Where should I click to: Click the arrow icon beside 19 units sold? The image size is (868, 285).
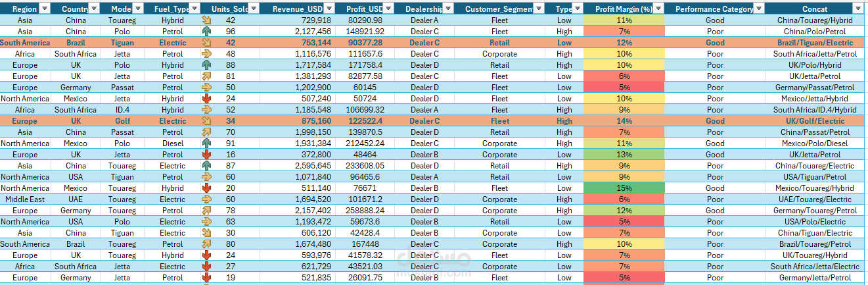click(207, 278)
